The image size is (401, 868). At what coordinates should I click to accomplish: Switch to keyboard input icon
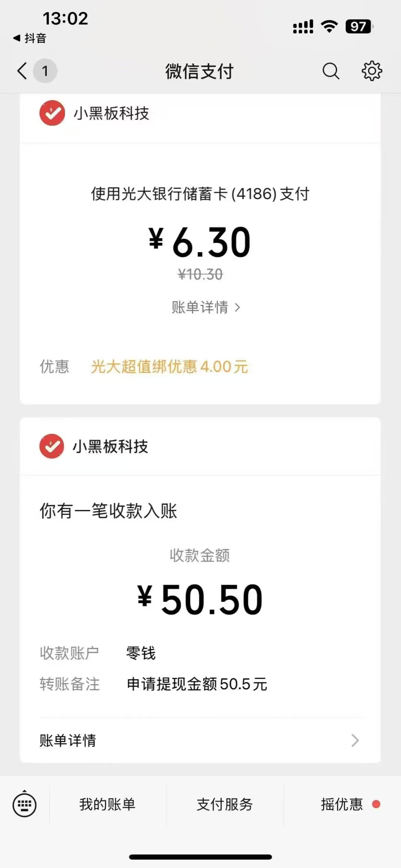click(x=25, y=804)
